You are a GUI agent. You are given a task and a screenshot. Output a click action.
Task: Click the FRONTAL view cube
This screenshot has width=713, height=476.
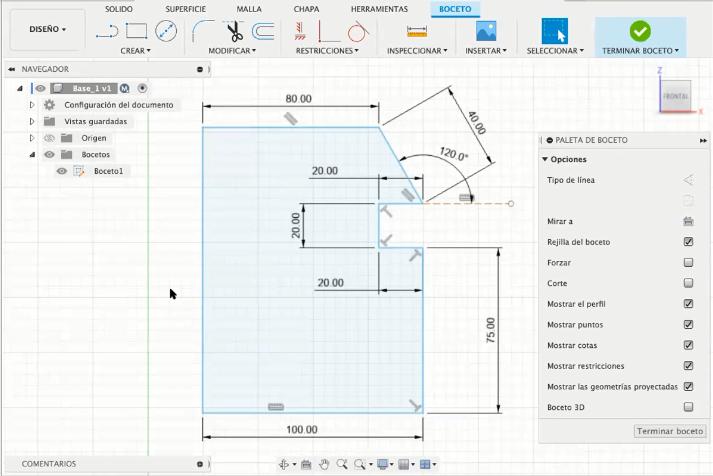675,96
